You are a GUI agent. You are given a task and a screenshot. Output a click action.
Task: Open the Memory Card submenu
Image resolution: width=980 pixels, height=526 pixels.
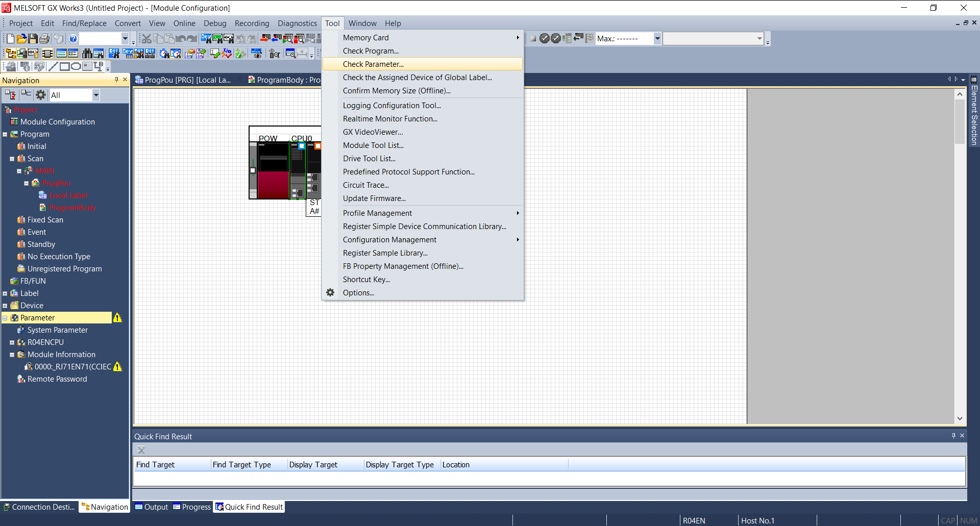tap(423, 38)
